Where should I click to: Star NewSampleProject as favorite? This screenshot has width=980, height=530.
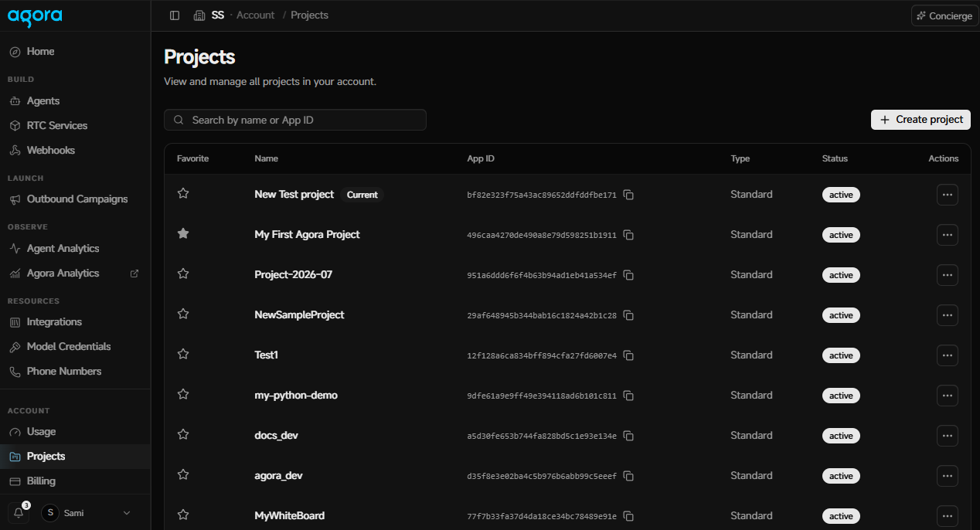click(x=183, y=314)
